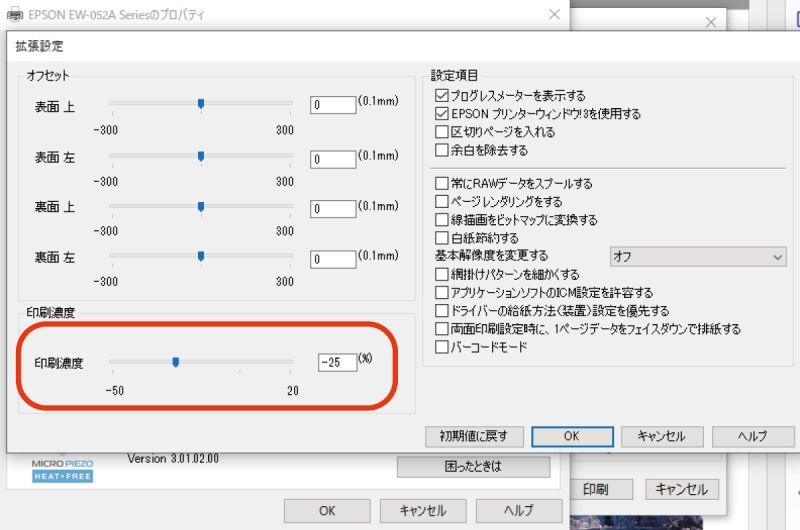Open ヘルプ in 拡張設定 dialog
The image size is (800, 530).
pos(753,437)
